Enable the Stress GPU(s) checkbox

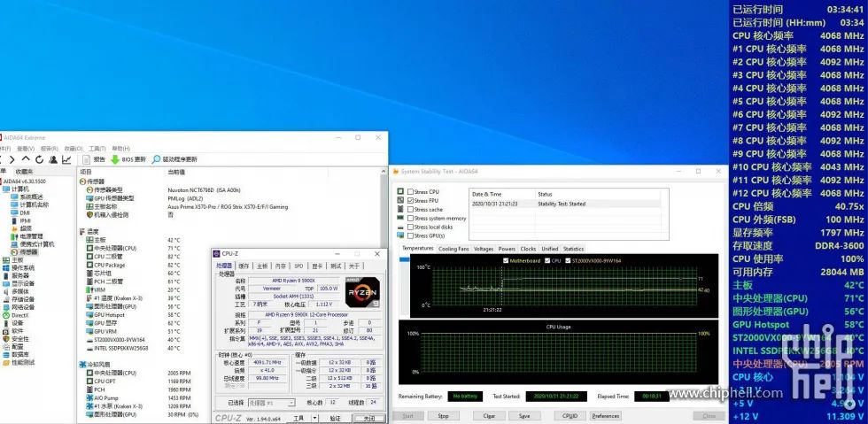point(410,235)
